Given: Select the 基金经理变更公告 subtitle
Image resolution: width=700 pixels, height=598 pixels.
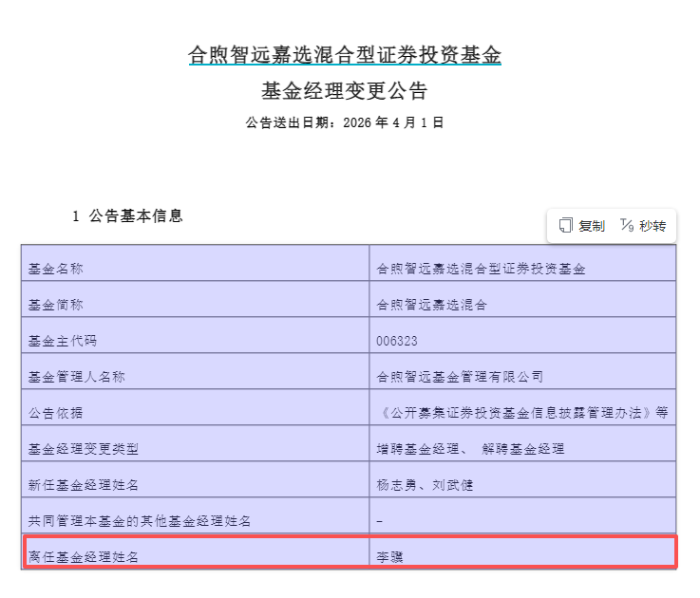Looking at the screenshot, I should [345, 91].
